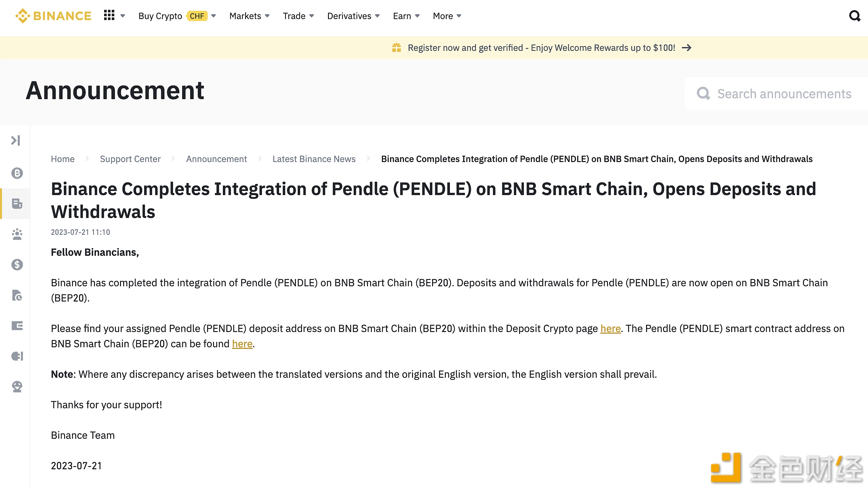Click the smart contract address here link
The image size is (868, 488).
[x=242, y=344]
